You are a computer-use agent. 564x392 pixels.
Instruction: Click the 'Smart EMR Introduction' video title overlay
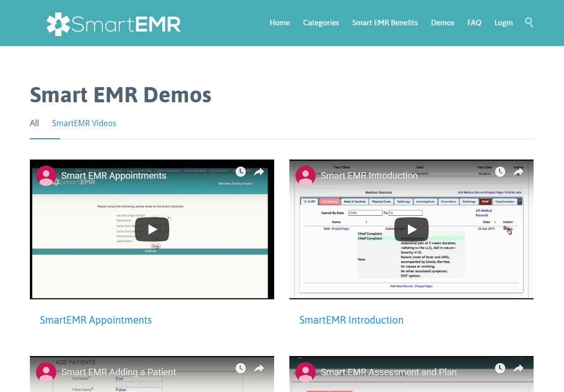(369, 176)
